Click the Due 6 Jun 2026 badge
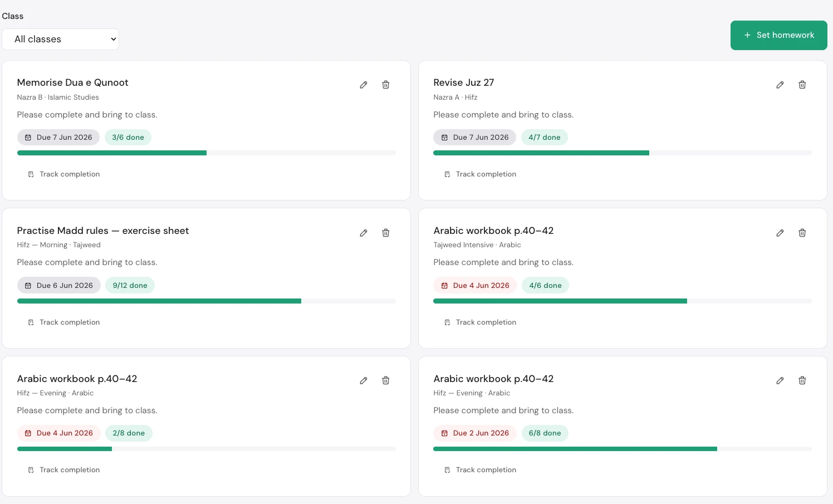The width and height of the screenshot is (833, 504). pyautogui.click(x=59, y=285)
